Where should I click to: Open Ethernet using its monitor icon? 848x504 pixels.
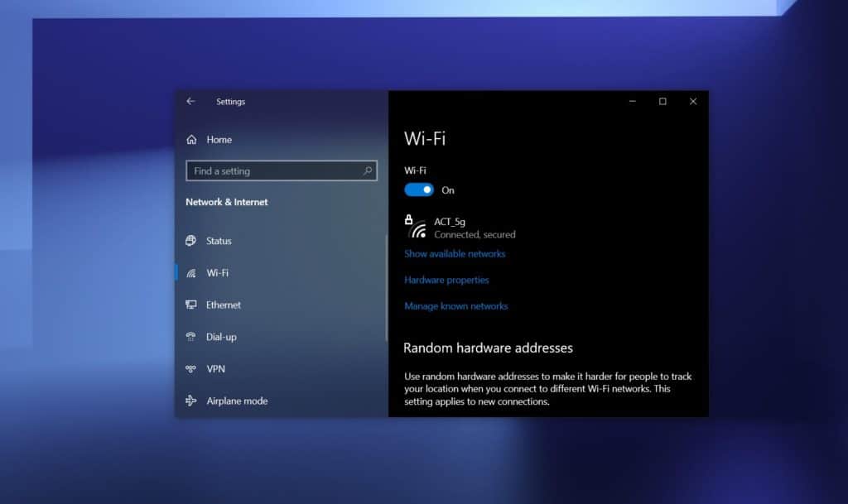pyautogui.click(x=191, y=305)
